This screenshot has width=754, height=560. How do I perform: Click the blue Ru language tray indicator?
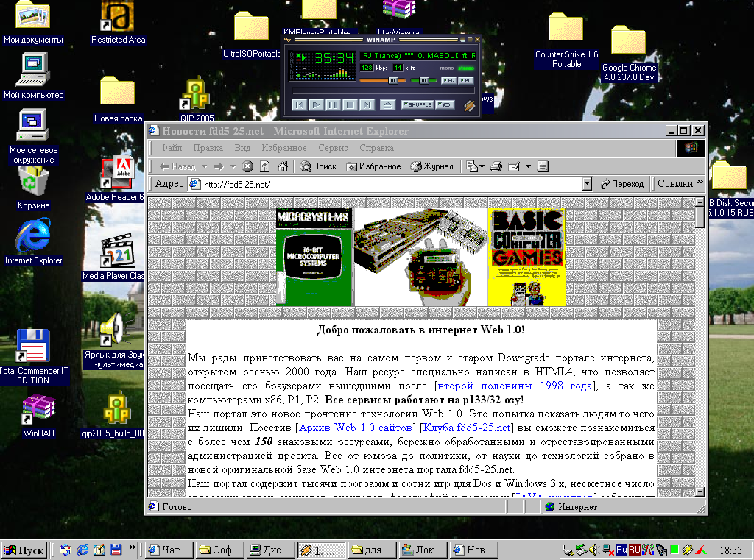pos(621,550)
